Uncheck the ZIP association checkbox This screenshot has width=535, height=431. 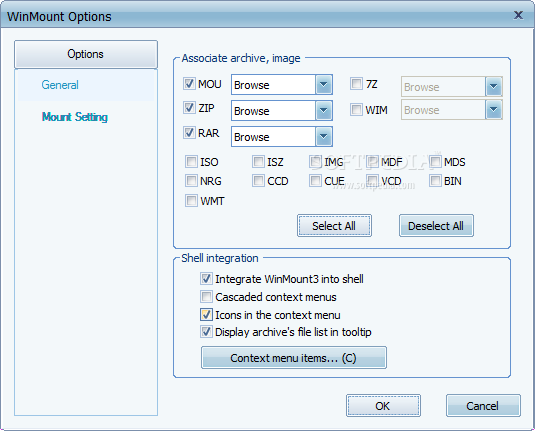(x=189, y=108)
